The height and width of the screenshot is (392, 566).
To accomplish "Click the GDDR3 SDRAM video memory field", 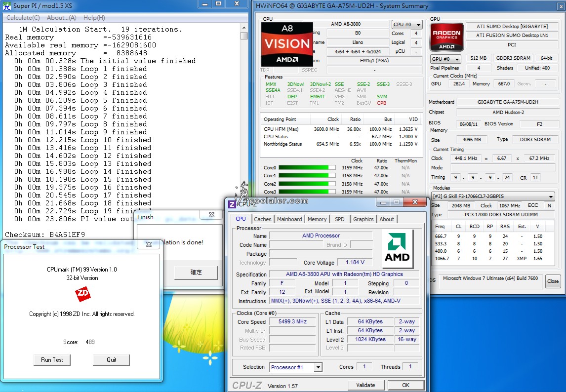I will point(513,58).
